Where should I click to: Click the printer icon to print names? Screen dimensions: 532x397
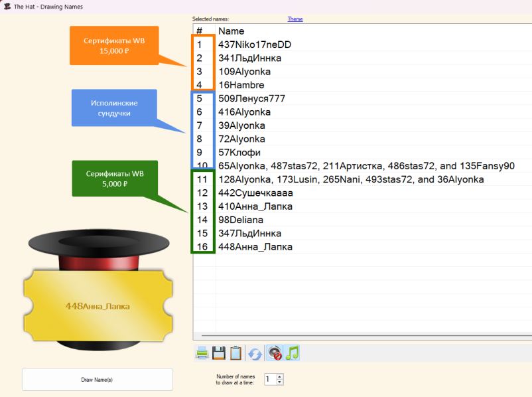[x=202, y=353]
